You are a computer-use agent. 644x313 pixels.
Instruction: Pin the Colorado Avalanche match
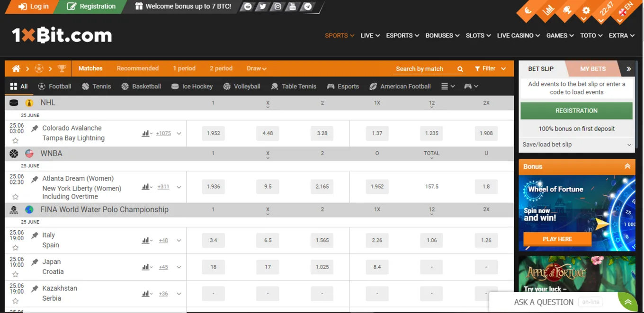coord(35,128)
